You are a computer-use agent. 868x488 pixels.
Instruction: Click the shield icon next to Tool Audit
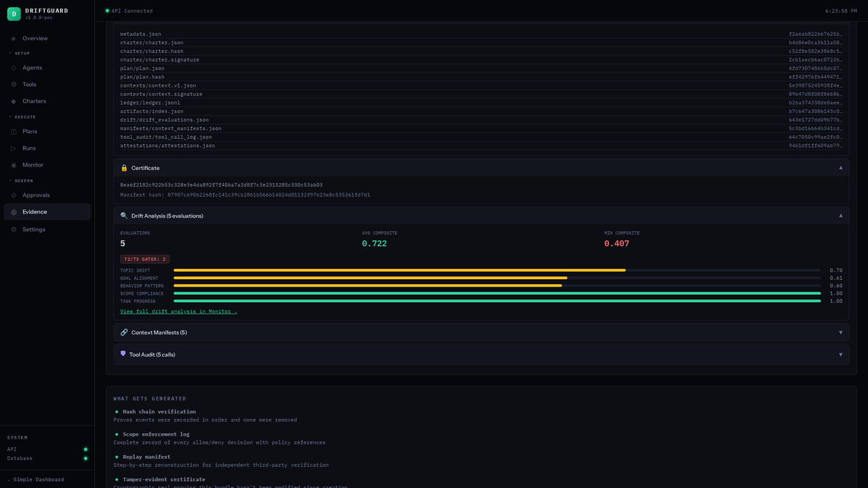click(x=123, y=354)
